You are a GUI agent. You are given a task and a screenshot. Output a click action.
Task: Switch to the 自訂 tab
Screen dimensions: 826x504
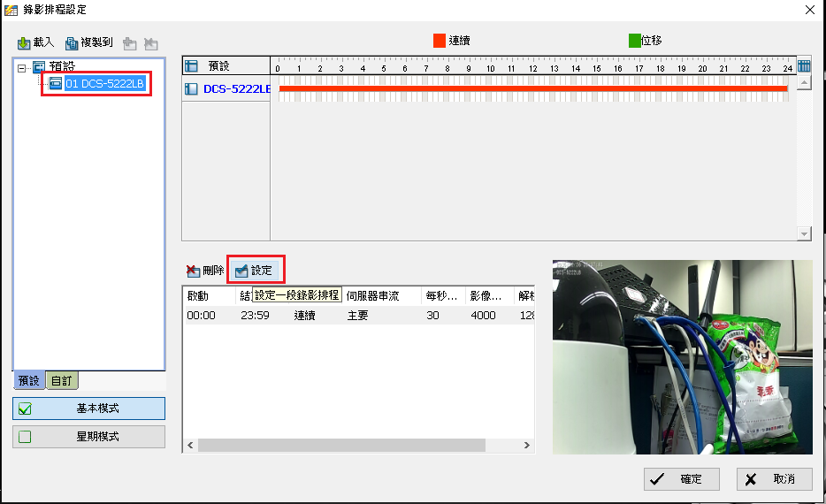point(62,381)
